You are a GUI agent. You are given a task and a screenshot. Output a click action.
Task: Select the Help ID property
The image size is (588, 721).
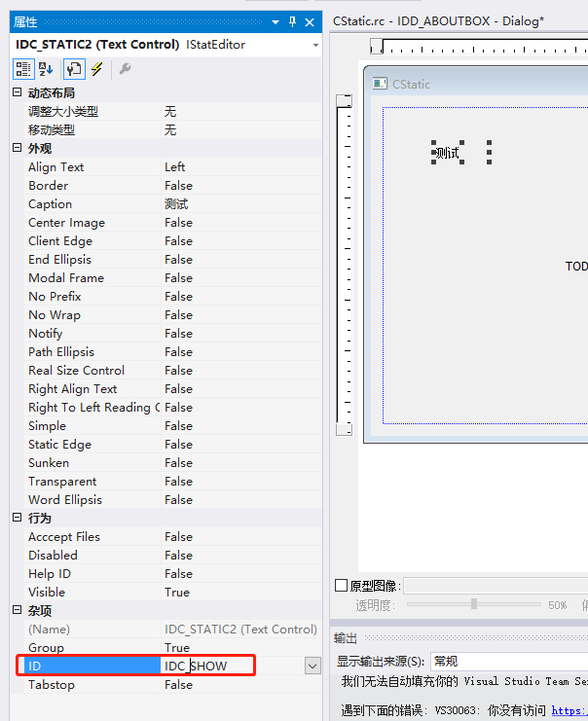point(173,573)
